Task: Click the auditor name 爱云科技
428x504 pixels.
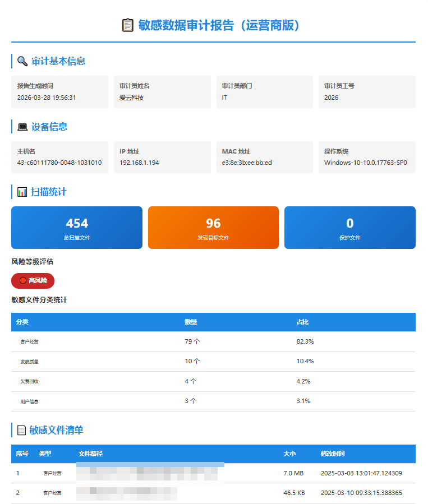Action: pos(131,98)
